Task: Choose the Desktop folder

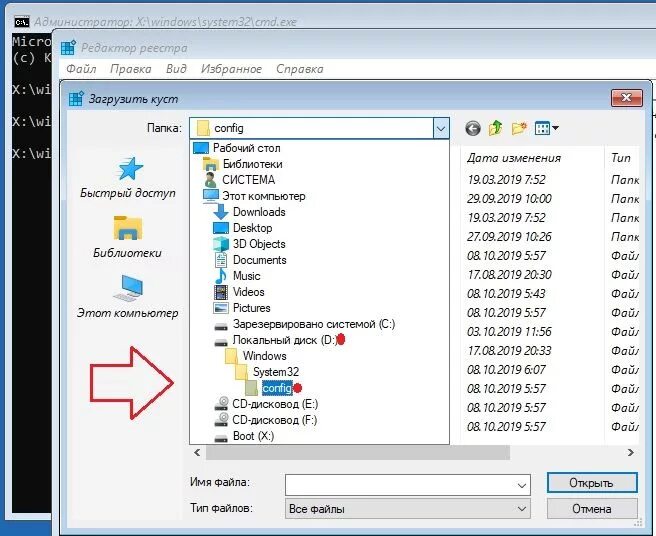Action: coord(252,228)
